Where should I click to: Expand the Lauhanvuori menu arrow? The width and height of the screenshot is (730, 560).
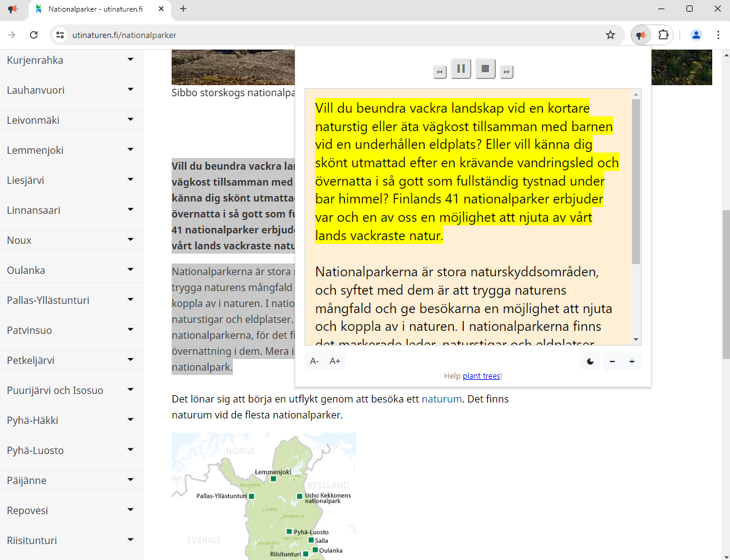[x=131, y=89]
